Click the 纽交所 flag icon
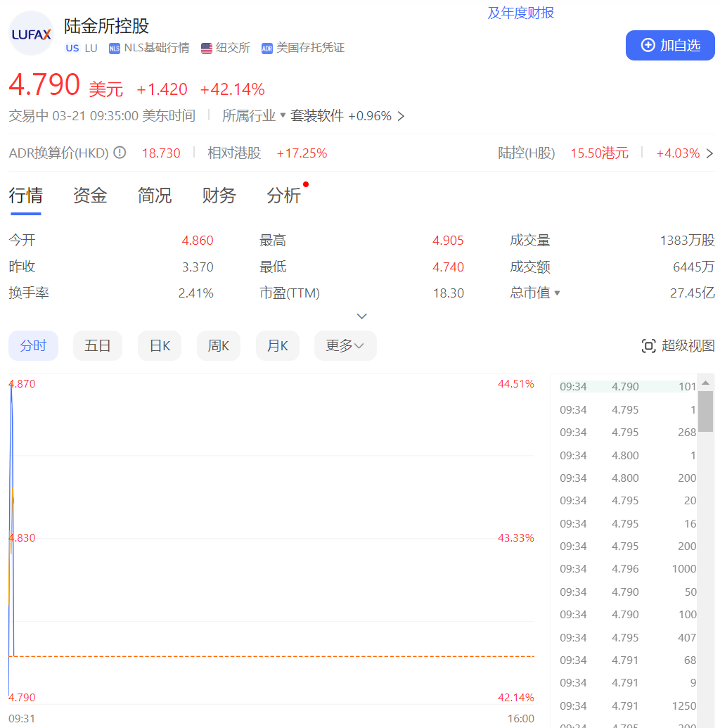The image size is (720, 728). click(x=207, y=49)
